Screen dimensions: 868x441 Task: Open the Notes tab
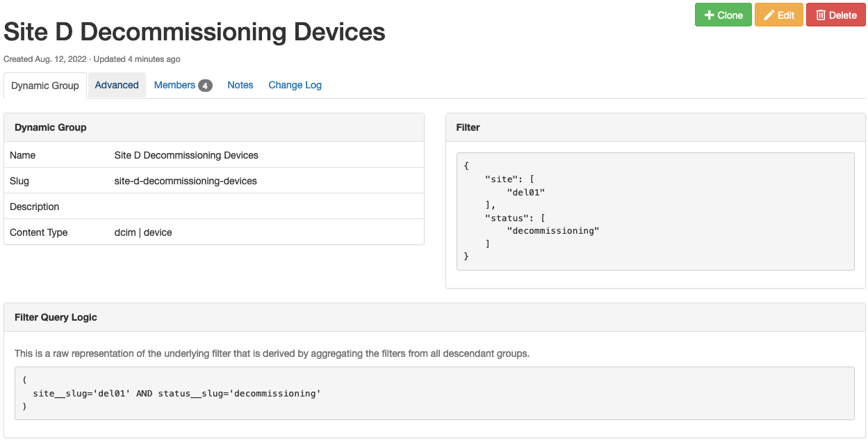[240, 85]
